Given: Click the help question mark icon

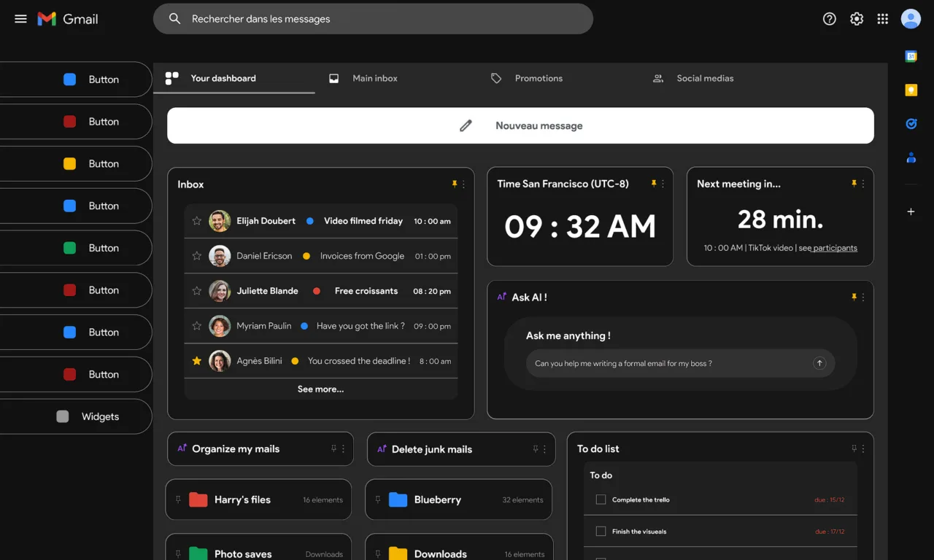Looking at the screenshot, I should tap(829, 19).
